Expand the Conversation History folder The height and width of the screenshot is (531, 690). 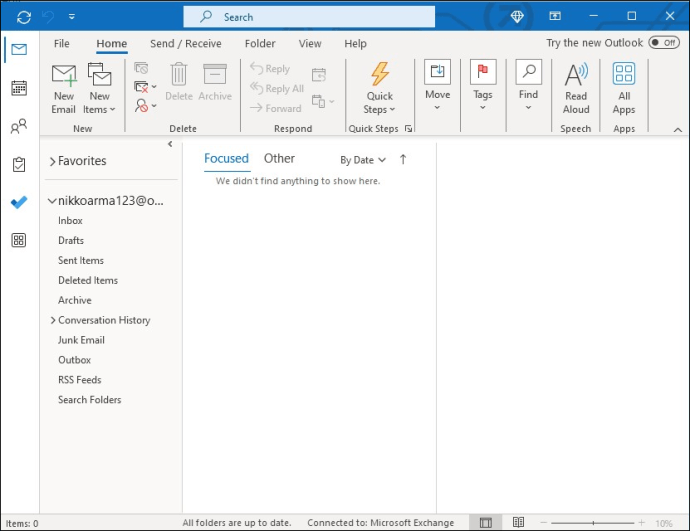point(53,320)
